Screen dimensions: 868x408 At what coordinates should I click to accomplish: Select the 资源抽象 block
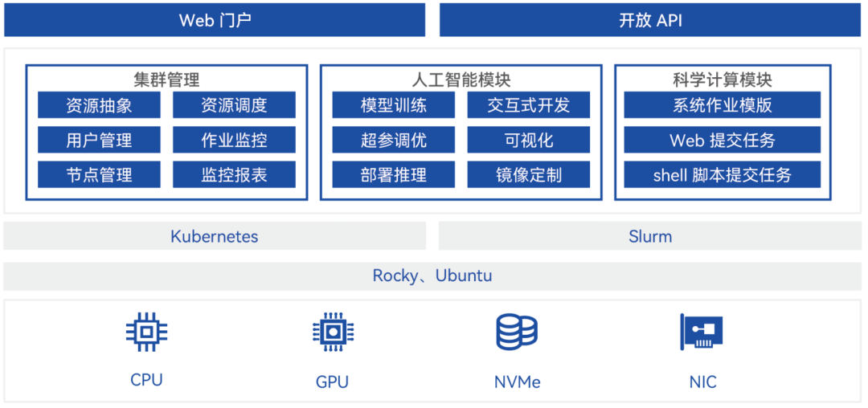coord(99,105)
